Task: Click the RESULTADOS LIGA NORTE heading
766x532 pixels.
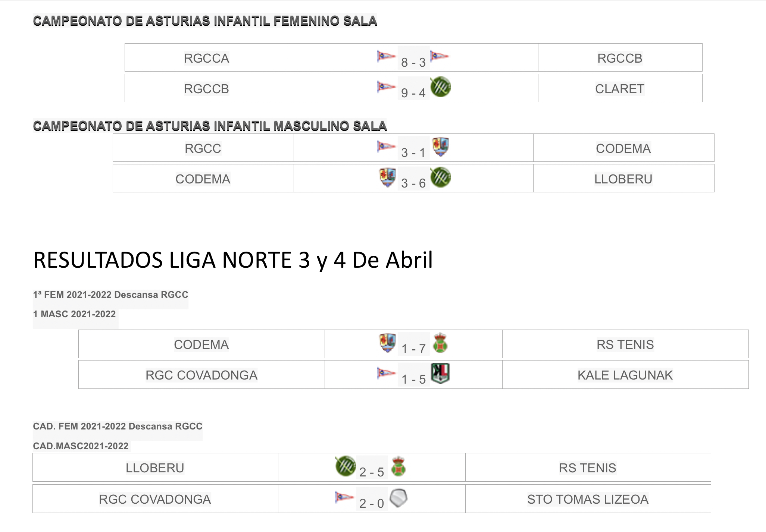Action: [233, 260]
